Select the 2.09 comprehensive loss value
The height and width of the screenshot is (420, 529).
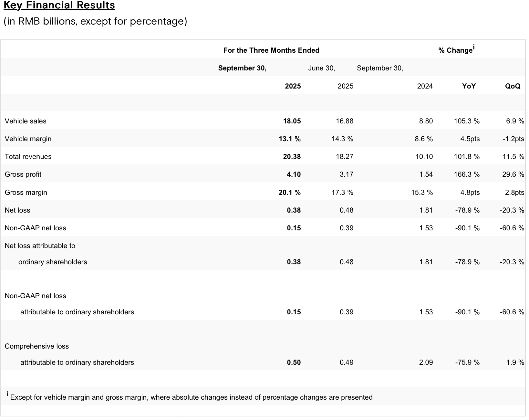point(426,362)
